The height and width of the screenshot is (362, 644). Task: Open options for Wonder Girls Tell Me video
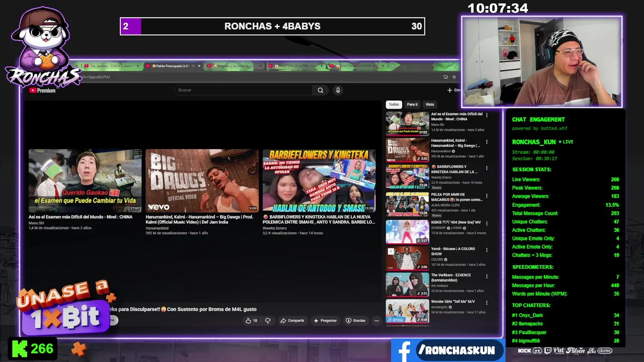point(487,303)
